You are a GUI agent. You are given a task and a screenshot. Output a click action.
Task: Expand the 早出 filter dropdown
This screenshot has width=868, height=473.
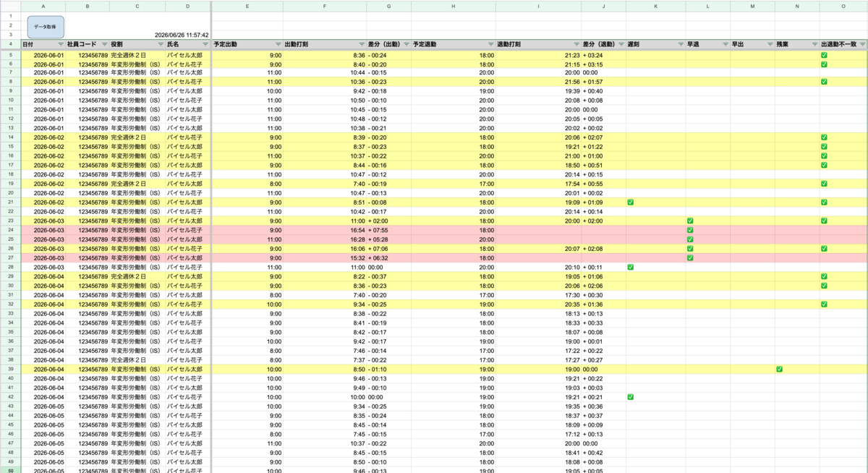point(769,44)
